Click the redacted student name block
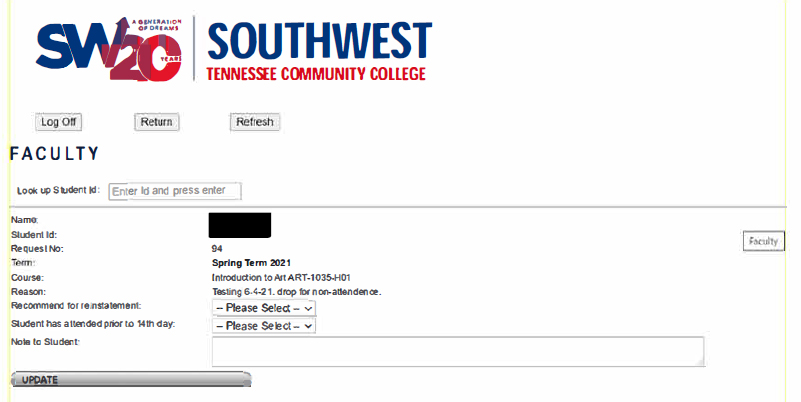Viewport: 801px width, 402px height. point(240,225)
